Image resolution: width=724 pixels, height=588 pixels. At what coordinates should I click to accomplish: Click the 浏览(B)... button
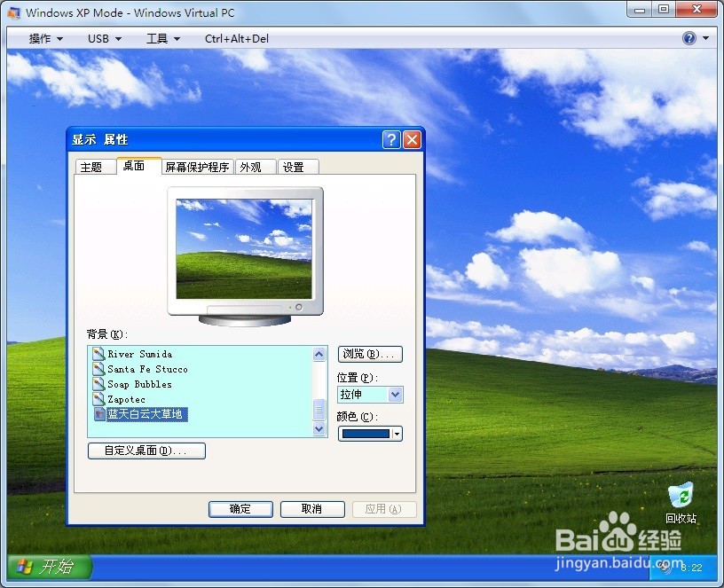(x=370, y=354)
